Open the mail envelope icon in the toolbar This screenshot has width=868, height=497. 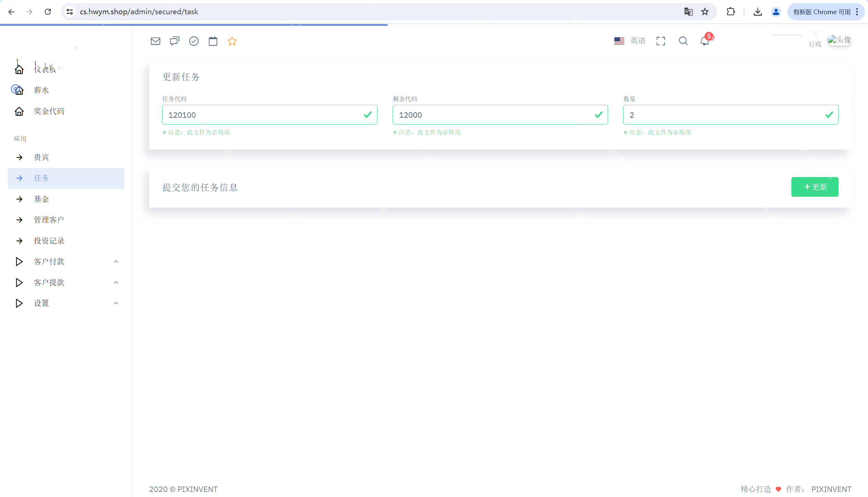pos(155,41)
